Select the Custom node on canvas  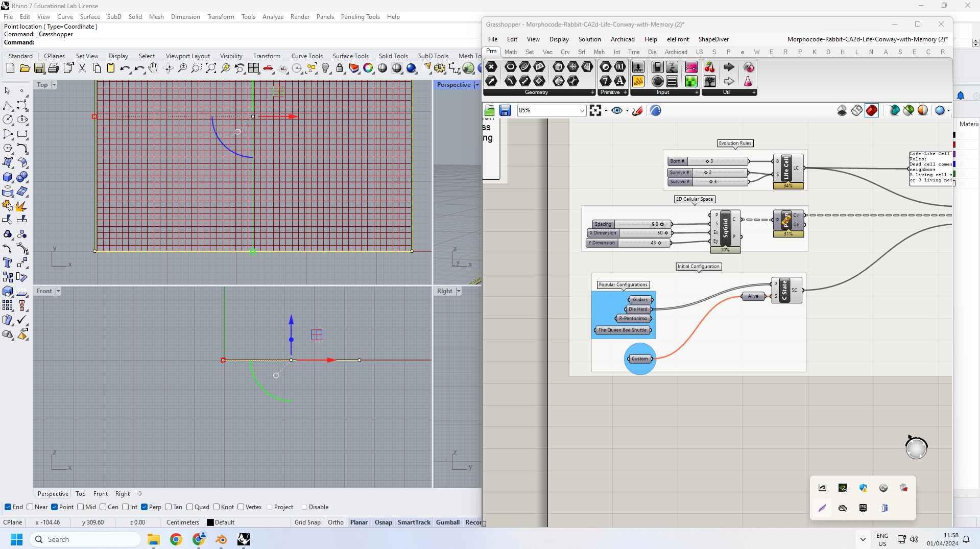coord(640,359)
